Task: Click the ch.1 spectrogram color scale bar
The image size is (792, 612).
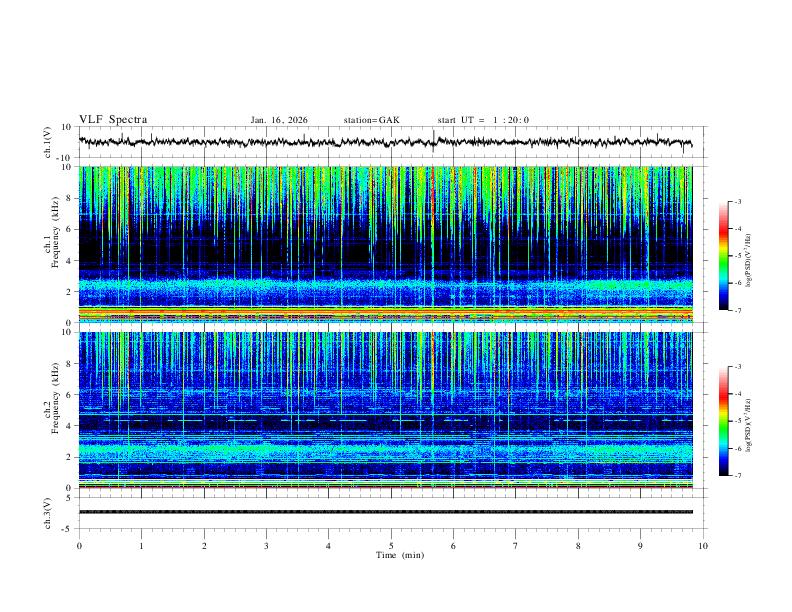Action: click(723, 256)
